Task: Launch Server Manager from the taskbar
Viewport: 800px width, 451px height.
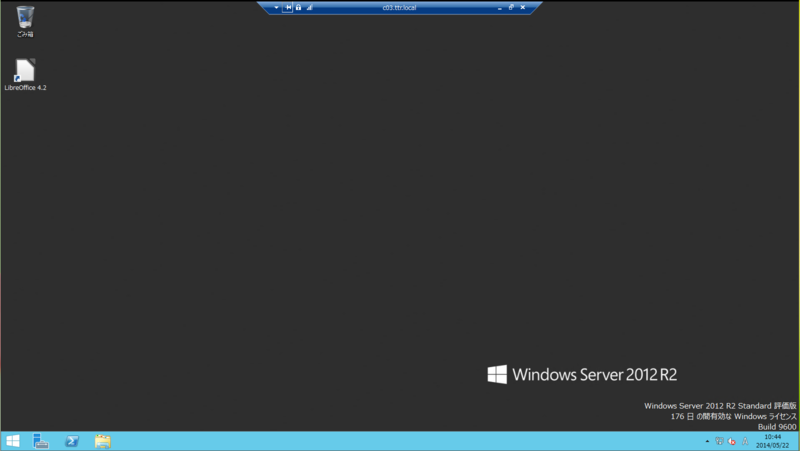Action: 41,441
